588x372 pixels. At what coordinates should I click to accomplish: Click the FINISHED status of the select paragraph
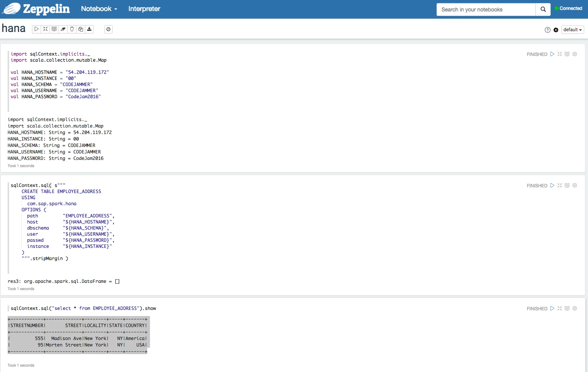[537, 309]
